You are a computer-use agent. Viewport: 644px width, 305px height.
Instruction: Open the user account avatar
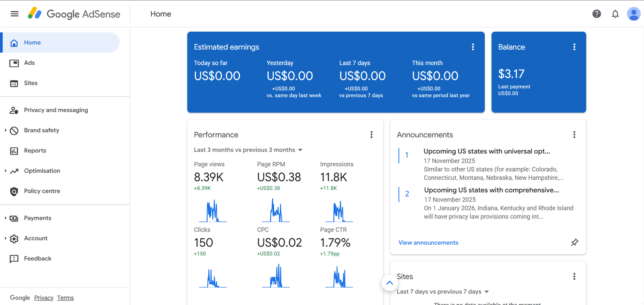pos(634,14)
